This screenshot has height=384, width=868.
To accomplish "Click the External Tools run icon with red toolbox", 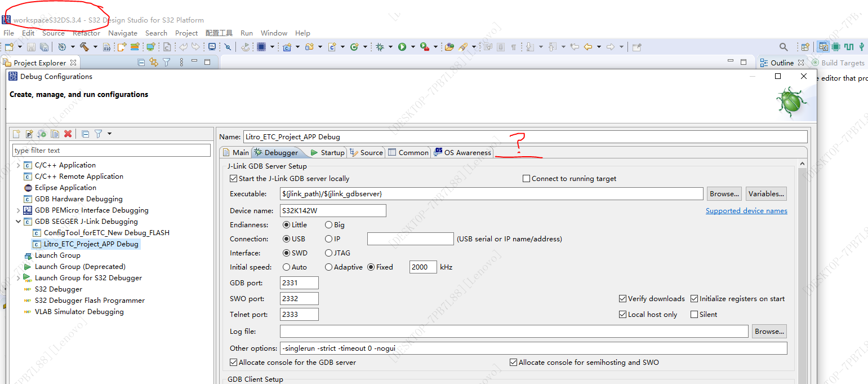I will pyautogui.click(x=425, y=47).
